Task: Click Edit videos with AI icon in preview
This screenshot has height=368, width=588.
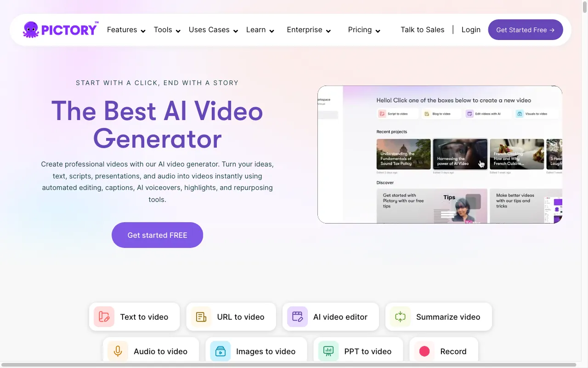Action: click(x=469, y=114)
